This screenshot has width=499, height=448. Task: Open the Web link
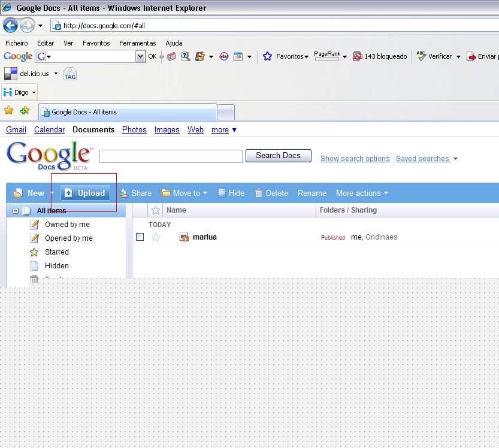coord(195,130)
